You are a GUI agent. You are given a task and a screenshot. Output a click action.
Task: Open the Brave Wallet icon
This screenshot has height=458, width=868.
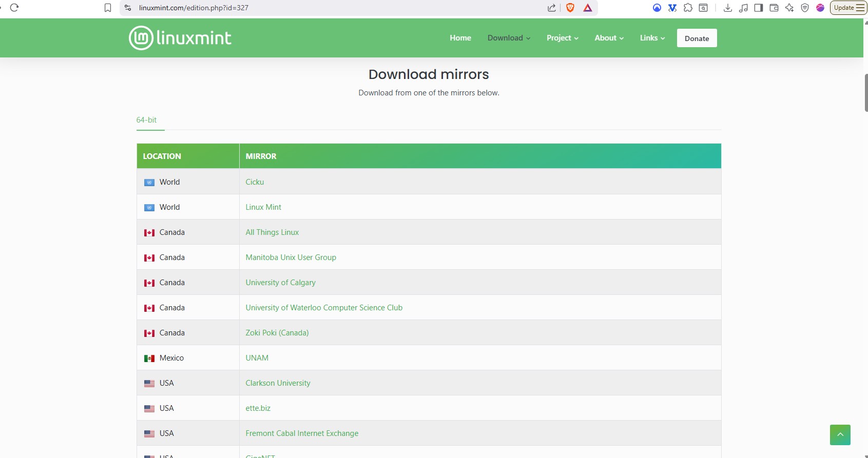point(774,8)
